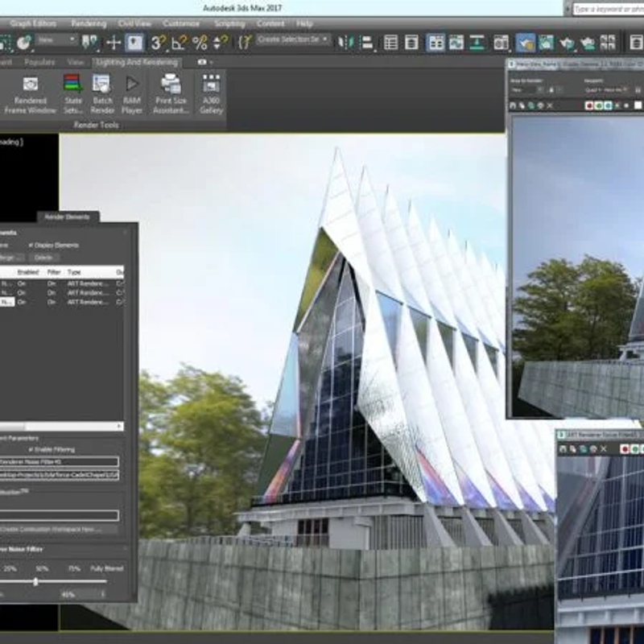
Task: Click the Create Combustion Workspace Now button
Action: click(x=57, y=530)
